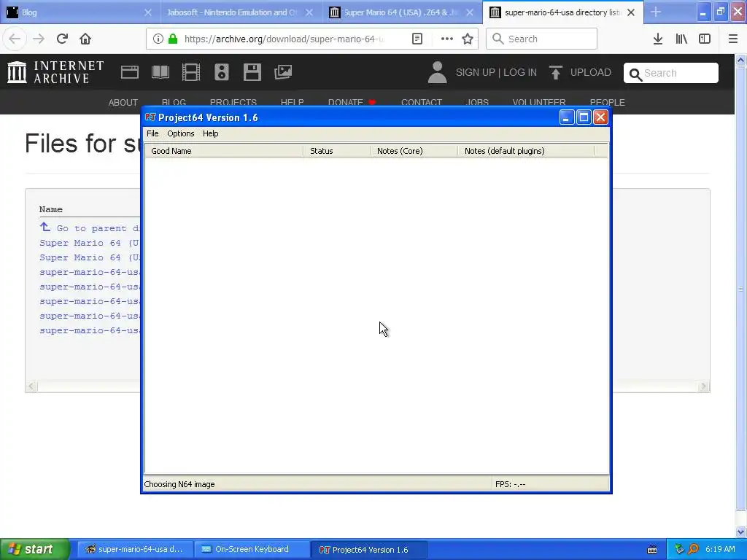This screenshot has width=747, height=560.
Task: Minimize the Project64 window
Action: 566,117
